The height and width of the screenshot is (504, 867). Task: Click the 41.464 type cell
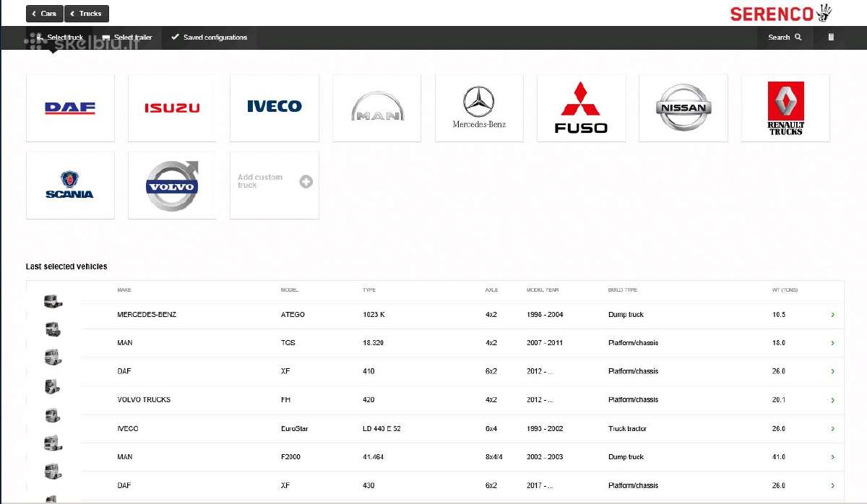(x=373, y=457)
